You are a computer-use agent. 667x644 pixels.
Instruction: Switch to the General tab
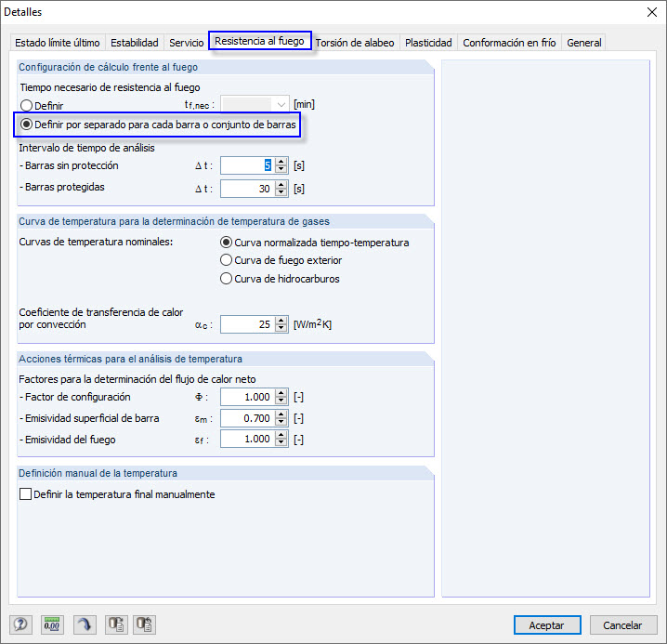(x=584, y=43)
